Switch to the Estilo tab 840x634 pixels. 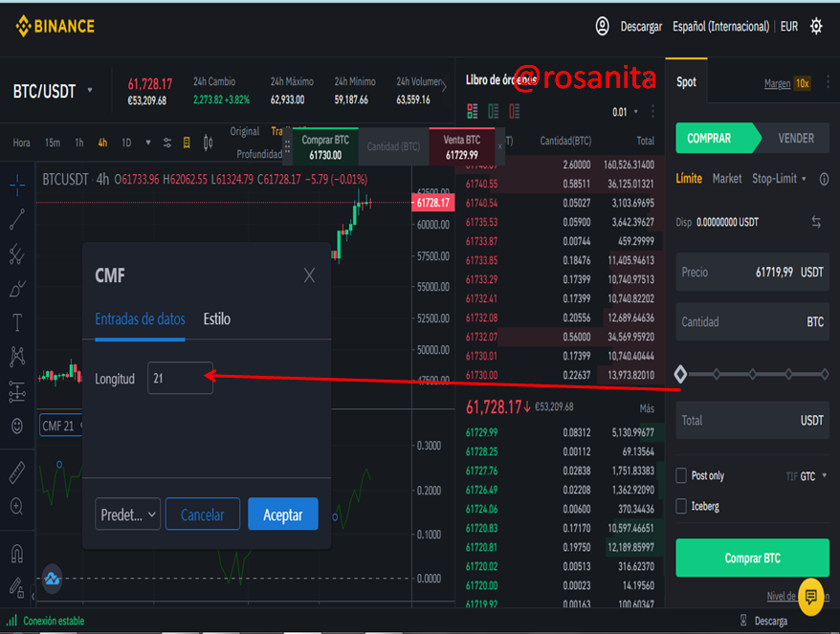click(216, 319)
